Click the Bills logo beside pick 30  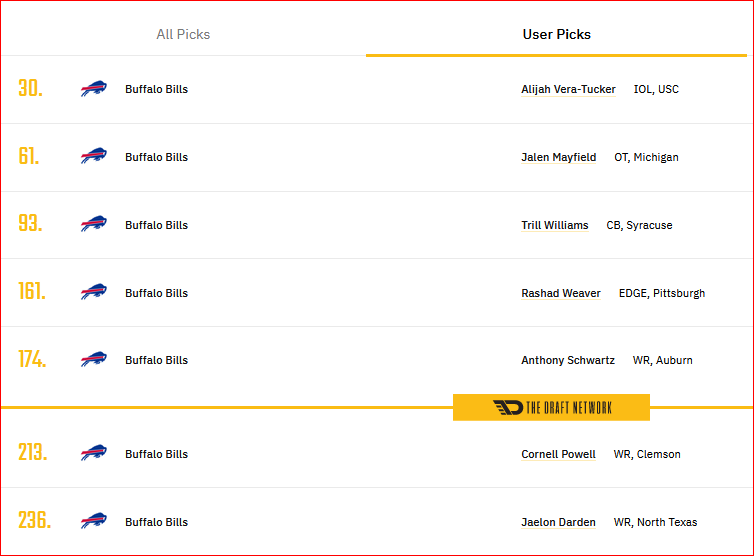[x=94, y=88]
